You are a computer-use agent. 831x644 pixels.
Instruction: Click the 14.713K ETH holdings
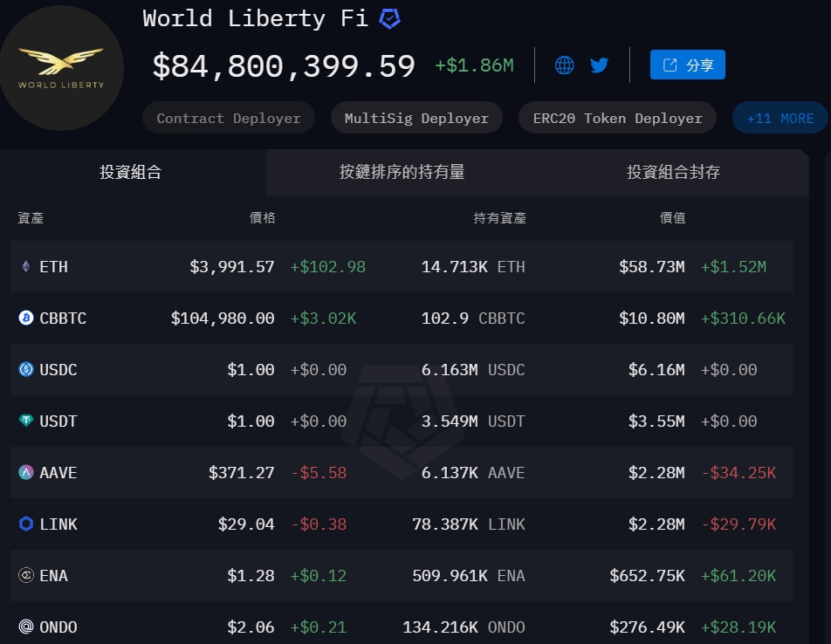point(473,266)
